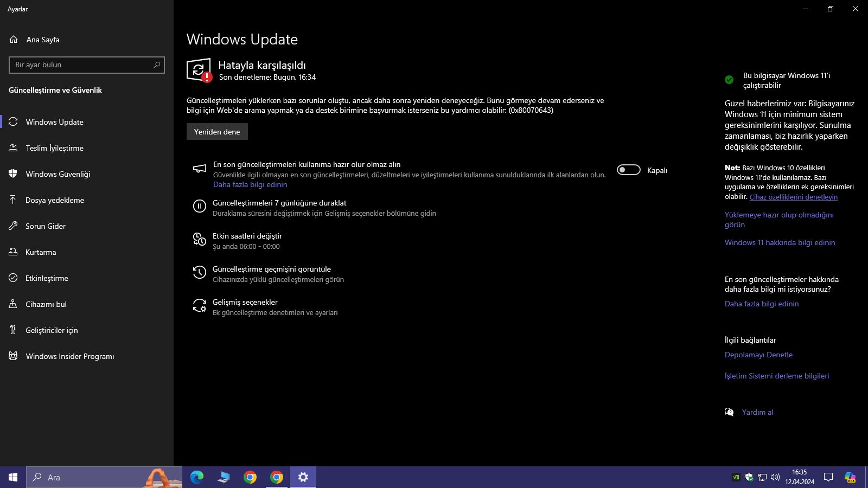Open Daha fazla bilgi edinin link above İlgili bağlantılar
The width and height of the screenshot is (868, 488).
762,304
